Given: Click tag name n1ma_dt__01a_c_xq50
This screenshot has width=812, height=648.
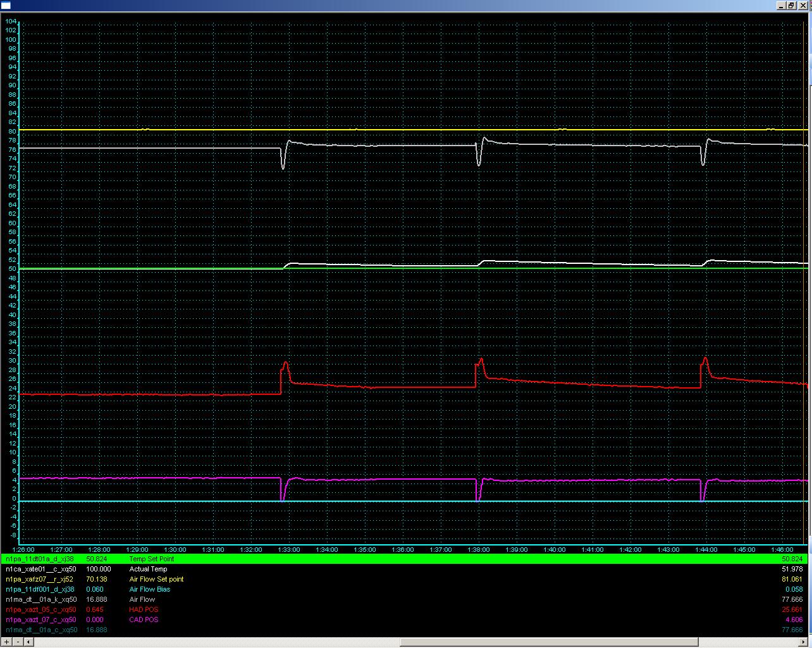Looking at the screenshot, I should point(41,630).
